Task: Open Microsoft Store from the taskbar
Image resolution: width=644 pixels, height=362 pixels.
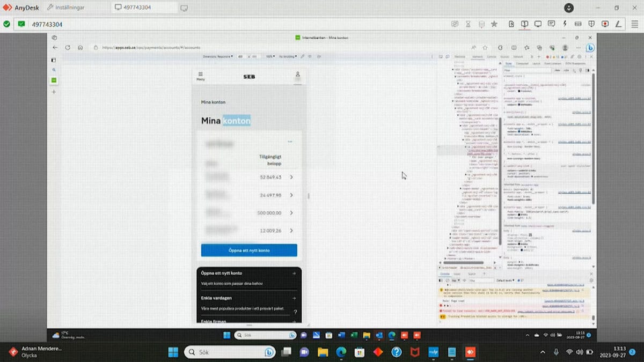Action: (x=360, y=352)
